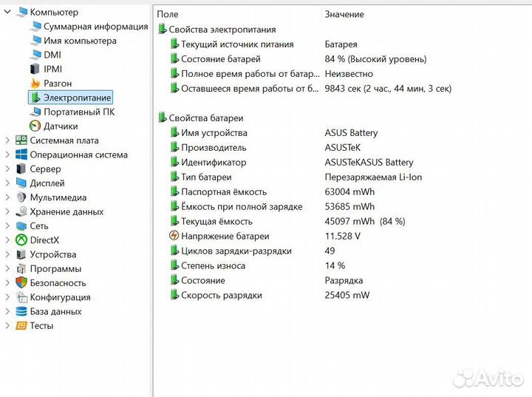Expand the Системная плата node
The image size is (532, 397).
point(7,140)
